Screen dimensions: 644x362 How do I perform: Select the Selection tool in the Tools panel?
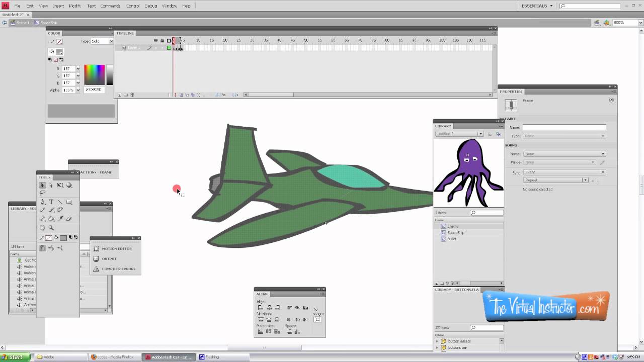coord(42,185)
